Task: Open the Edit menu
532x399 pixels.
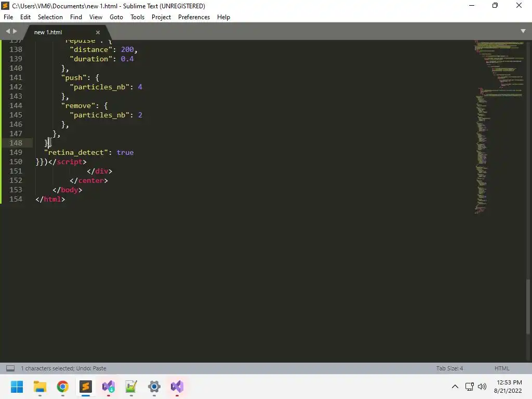Action: 25,17
